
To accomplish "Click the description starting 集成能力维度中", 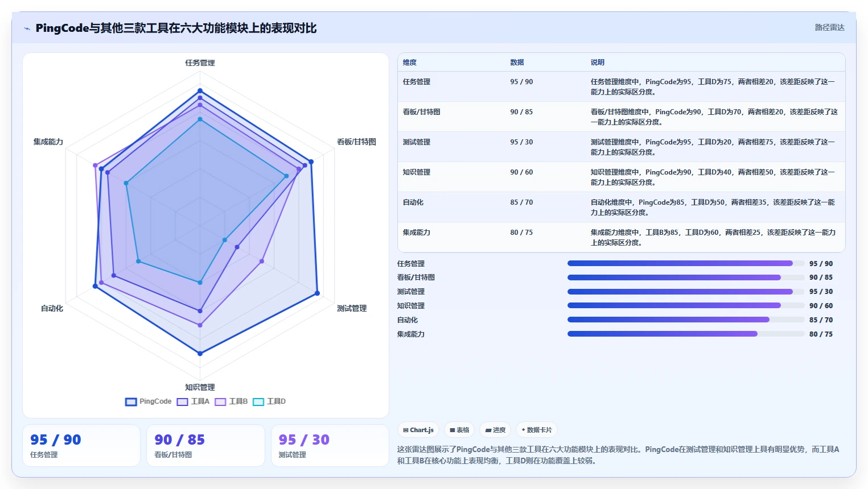I will (713, 238).
